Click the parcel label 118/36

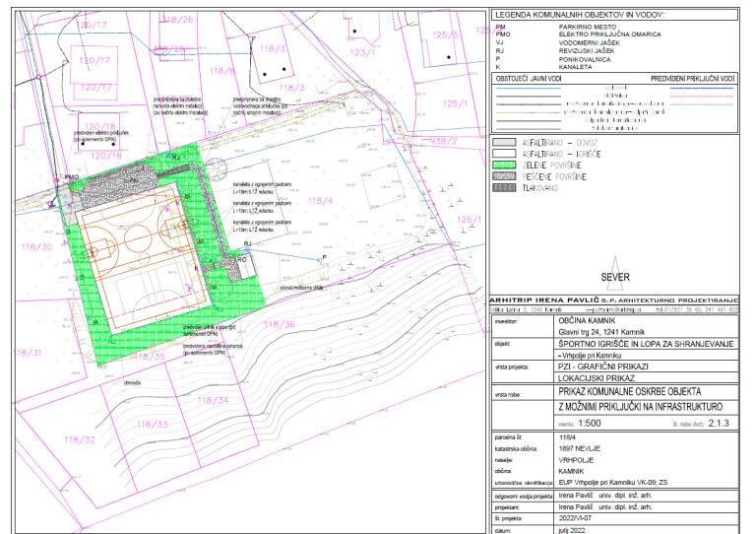(280, 324)
